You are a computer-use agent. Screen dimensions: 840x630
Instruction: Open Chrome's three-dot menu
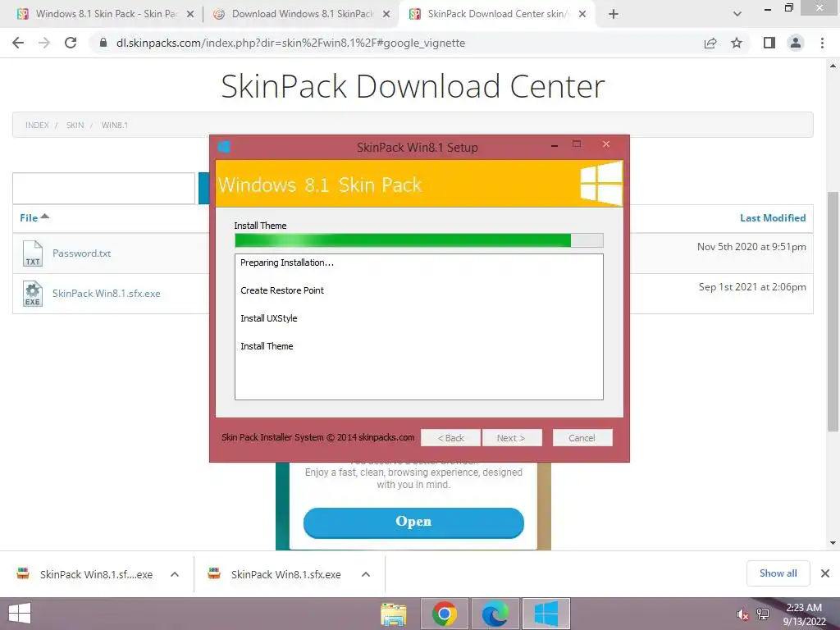(x=822, y=43)
